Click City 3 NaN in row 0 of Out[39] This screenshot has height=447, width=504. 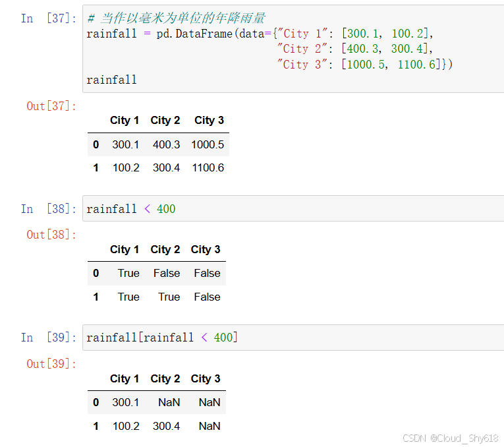(x=210, y=402)
